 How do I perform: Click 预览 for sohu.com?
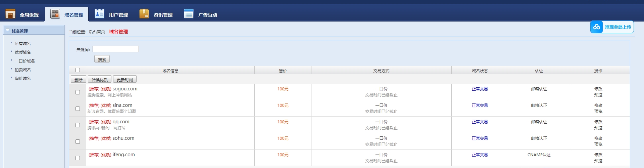[598, 144]
